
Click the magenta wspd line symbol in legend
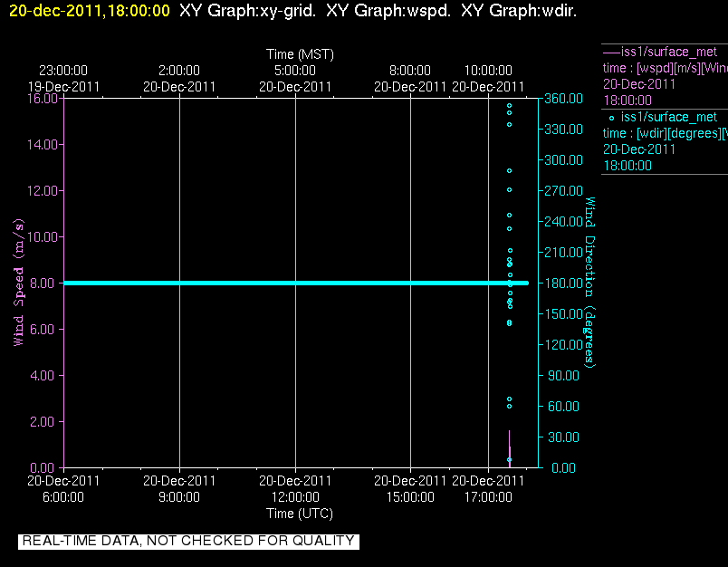(x=611, y=52)
